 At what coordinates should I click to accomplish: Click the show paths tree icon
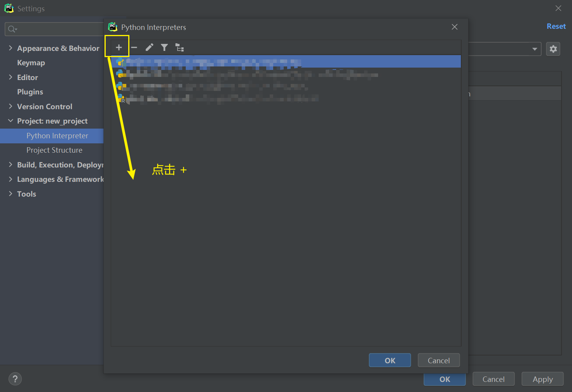pos(180,47)
